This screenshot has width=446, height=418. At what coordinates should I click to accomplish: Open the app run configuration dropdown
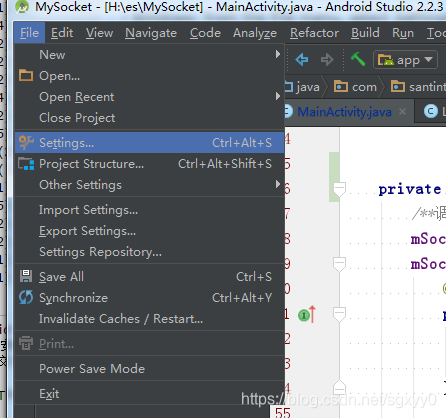click(405, 60)
